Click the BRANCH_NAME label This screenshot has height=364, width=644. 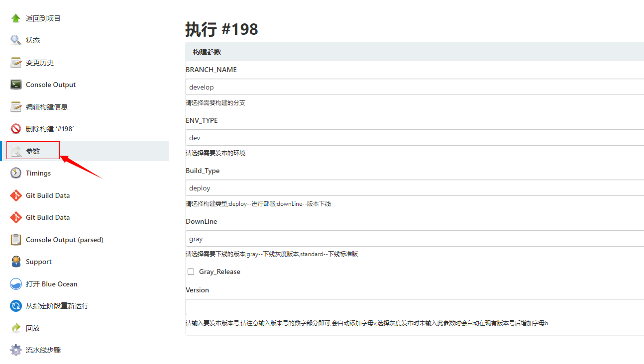click(x=212, y=70)
